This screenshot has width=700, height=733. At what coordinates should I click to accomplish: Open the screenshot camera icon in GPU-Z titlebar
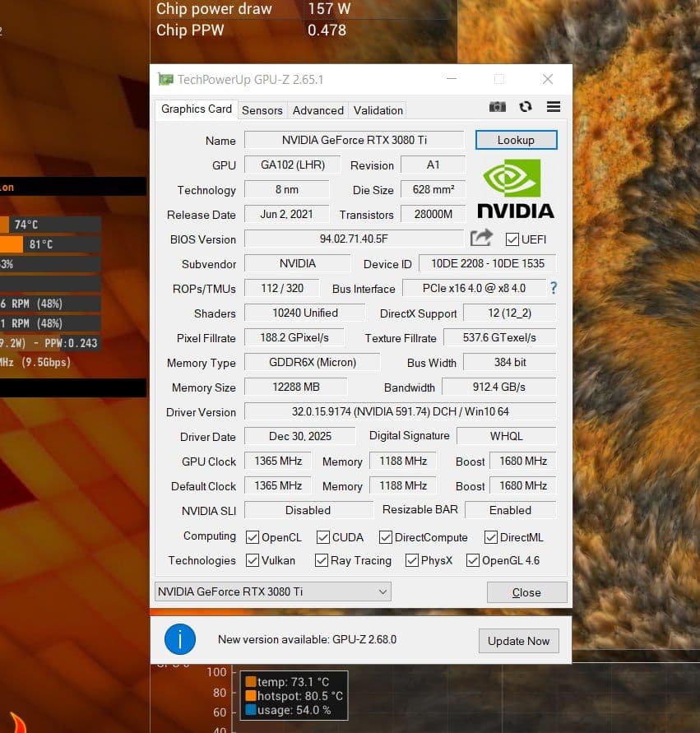[497, 106]
